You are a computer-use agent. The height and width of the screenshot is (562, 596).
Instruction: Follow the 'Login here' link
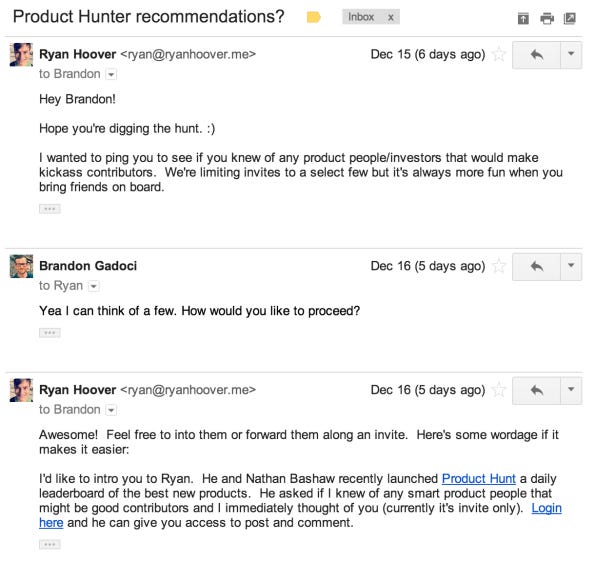tap(546, 508)
